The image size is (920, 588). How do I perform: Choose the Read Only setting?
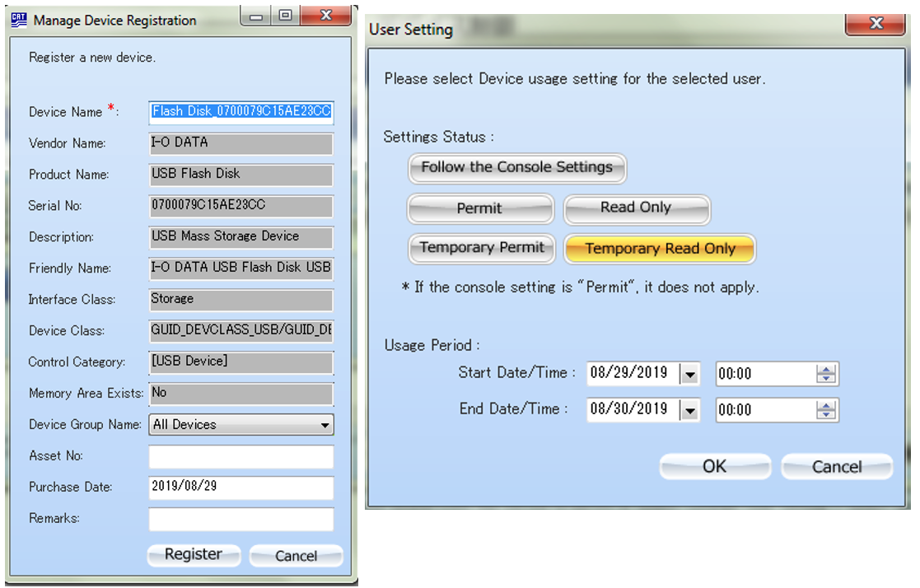[x=636, y=208]
